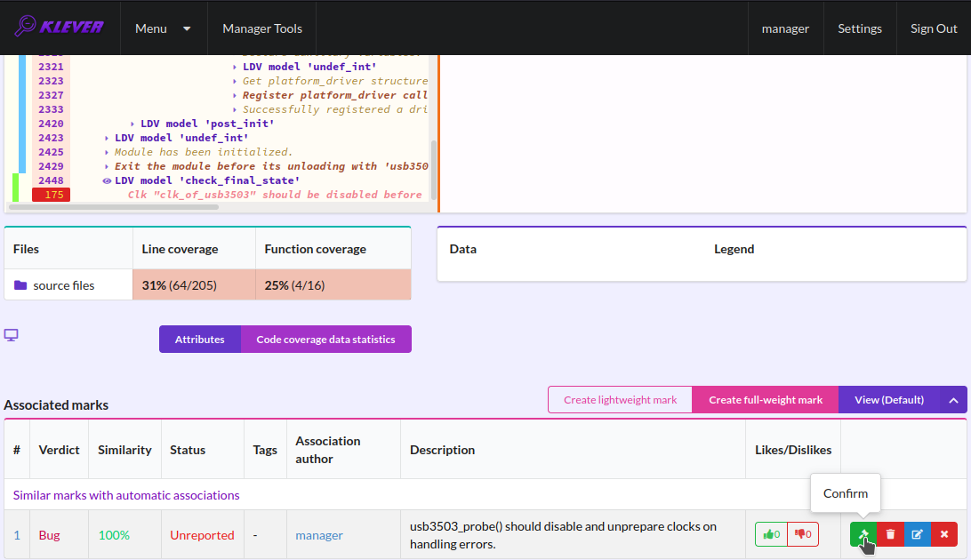
Task: Delete the mark using trash icon
Action: pos(890,534)
